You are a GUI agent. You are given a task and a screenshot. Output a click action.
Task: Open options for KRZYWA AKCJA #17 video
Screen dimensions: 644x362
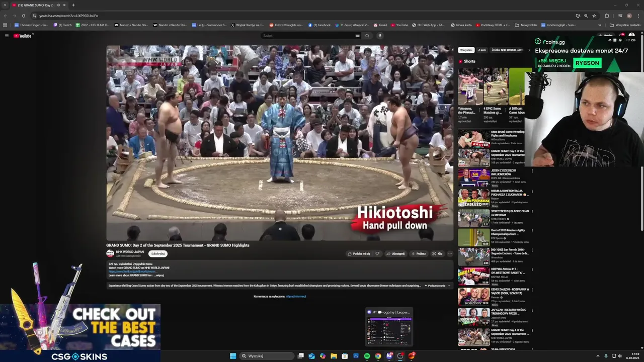pyautogui.click(x=532, y=270)
